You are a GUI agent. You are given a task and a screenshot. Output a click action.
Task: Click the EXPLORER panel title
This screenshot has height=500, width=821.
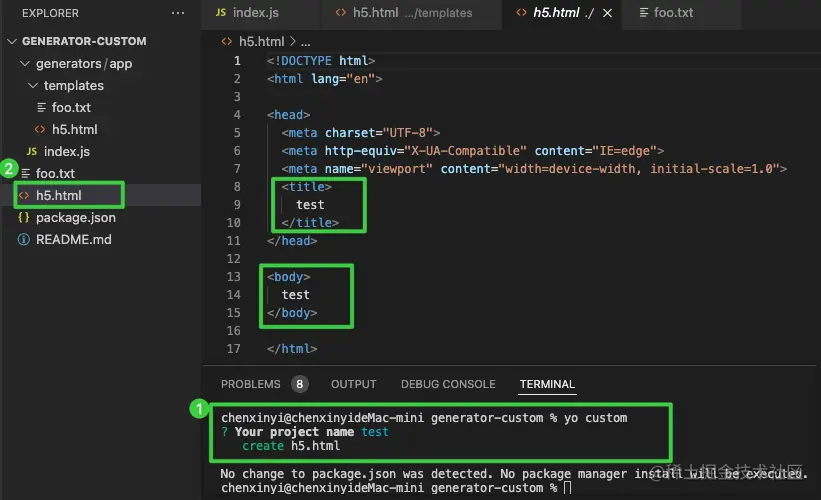point(50,13)
